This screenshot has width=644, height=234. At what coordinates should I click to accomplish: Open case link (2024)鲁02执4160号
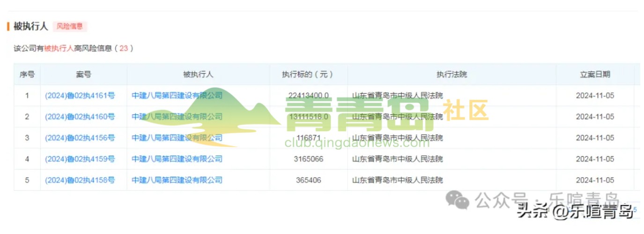pyautogui.click(x=80, y=117)
